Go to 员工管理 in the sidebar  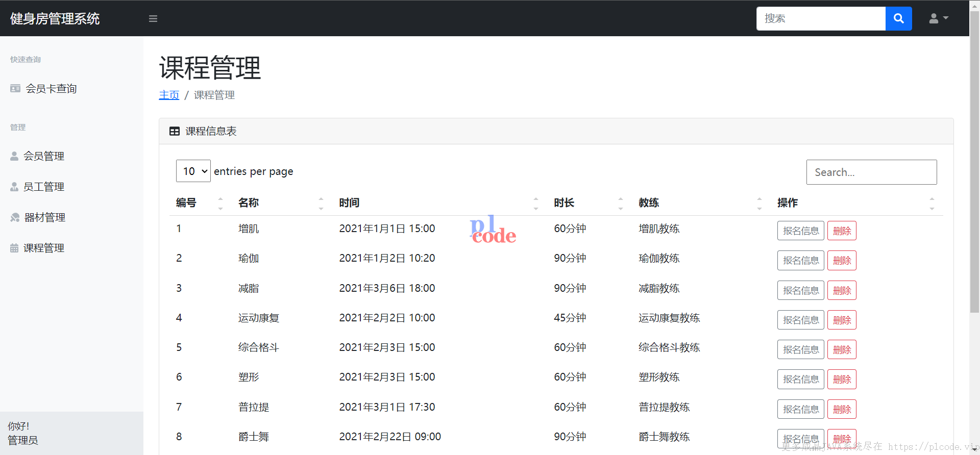pyautogui.click(x=44, y=187)
